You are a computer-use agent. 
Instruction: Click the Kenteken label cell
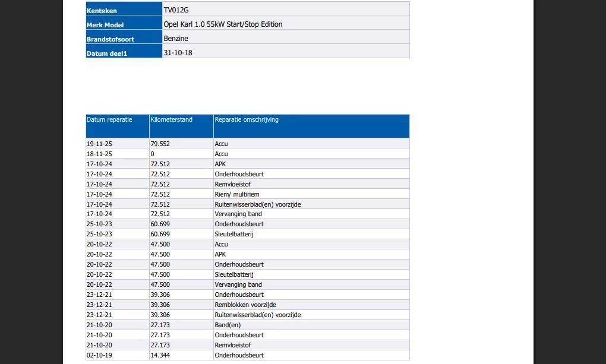(102, 11)
